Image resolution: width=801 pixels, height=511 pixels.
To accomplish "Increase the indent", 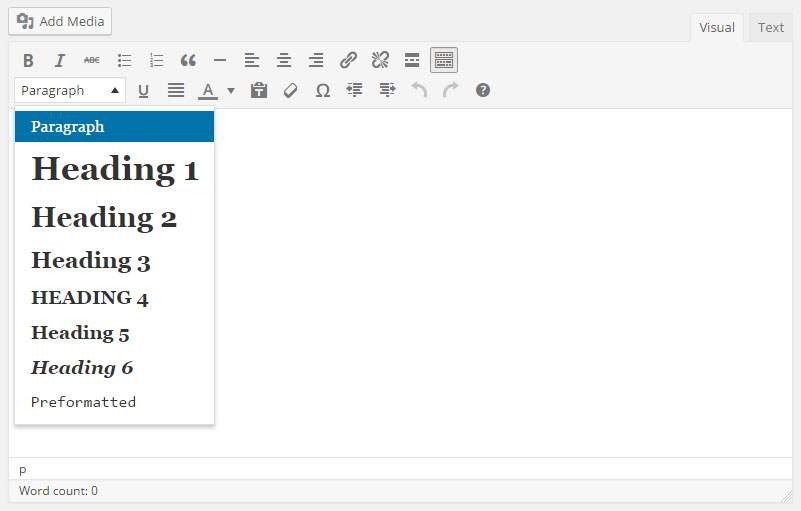I will tap(387, 90).
